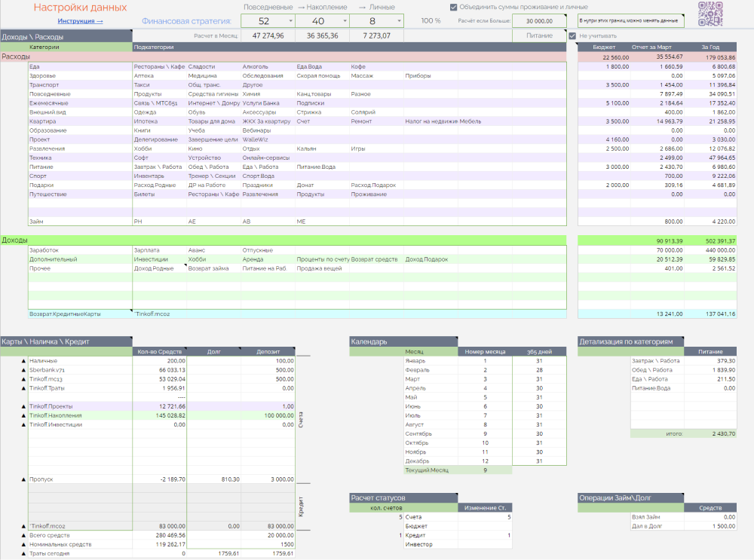The height and width of the screenshot is (560, 754).
Task: Click the Детализация по категориям header
Action: point(630,341)
